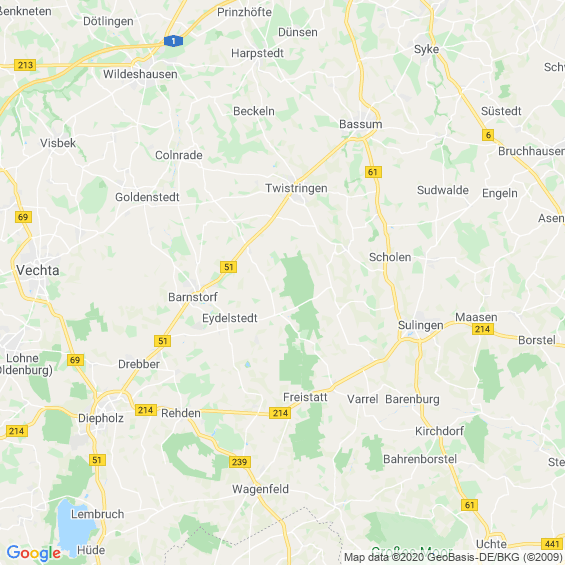Select the Vechta city label
Image resolution: width=565 pixels, height=565 pixels.
38,270
